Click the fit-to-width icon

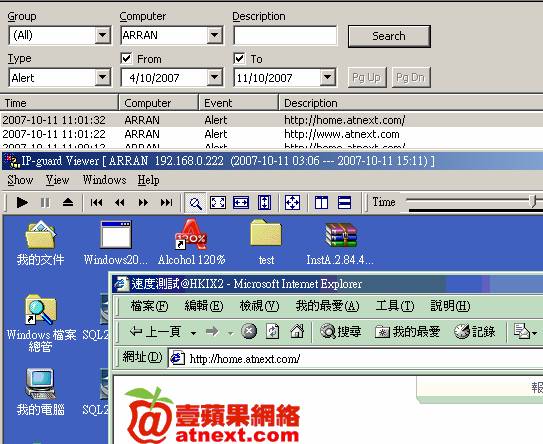point(241,202)
